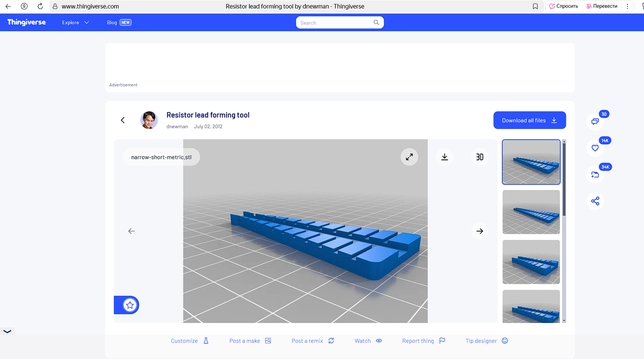The height and width of the screenshot is (359, 644).
Task: Open the browser three-dot menu
Action: [x=627, y=6]
